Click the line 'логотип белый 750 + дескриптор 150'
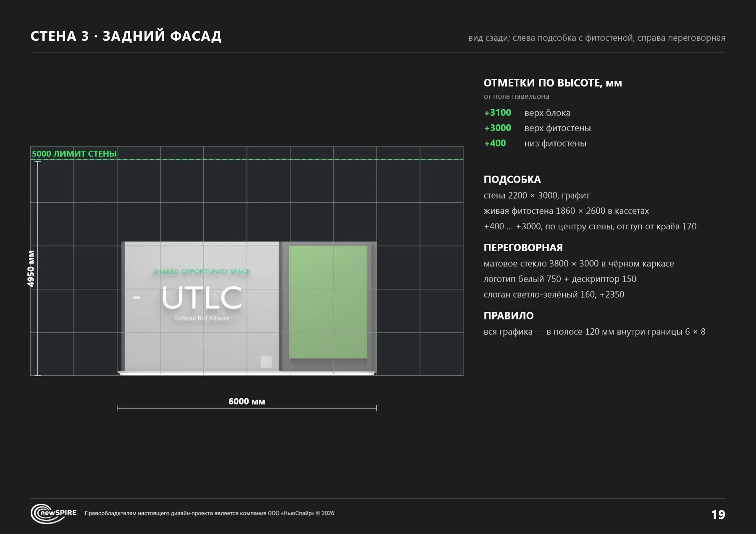Viewport: 756px width, 534px height. coord(560,279)
